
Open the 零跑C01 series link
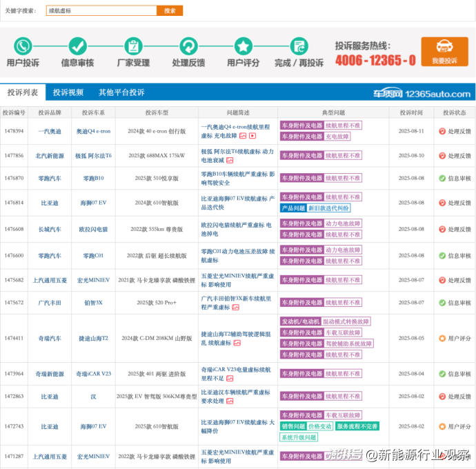point(93,256)
